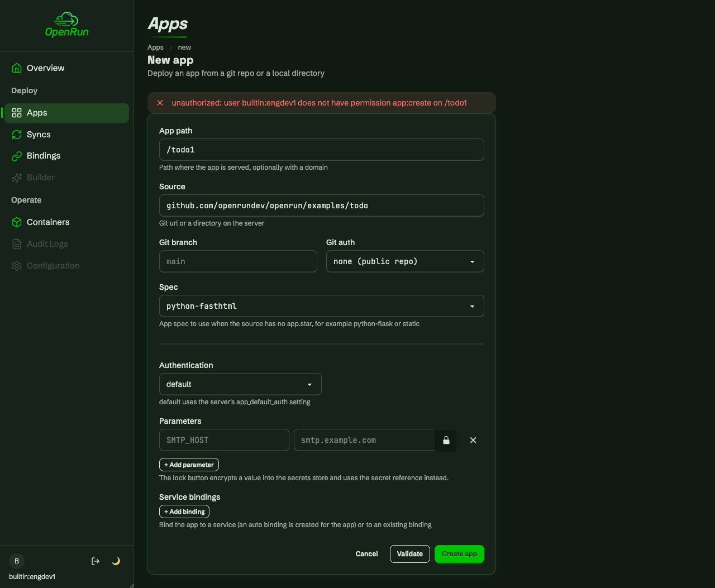Click the Add binding button
Screen dimensions: 715x588
point(184,511)
